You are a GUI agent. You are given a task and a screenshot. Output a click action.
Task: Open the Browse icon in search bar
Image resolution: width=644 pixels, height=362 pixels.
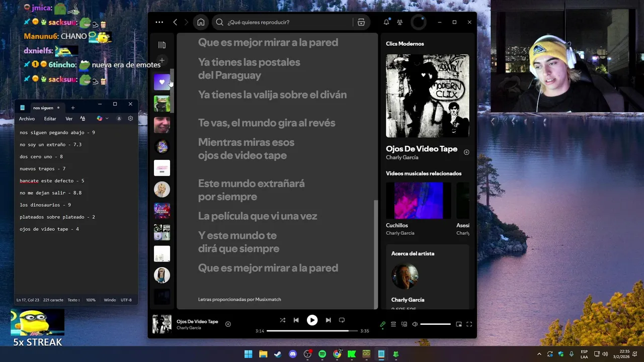[x=361, y=22]
